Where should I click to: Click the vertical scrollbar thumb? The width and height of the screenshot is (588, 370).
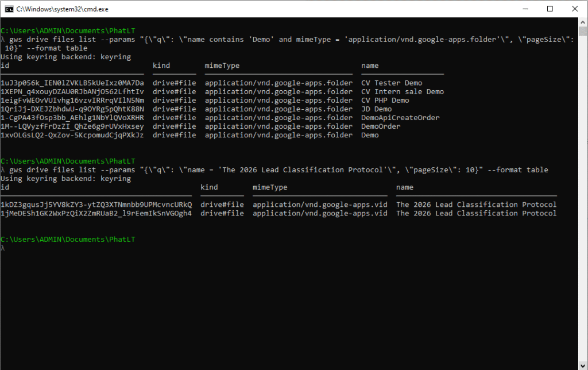583,31
